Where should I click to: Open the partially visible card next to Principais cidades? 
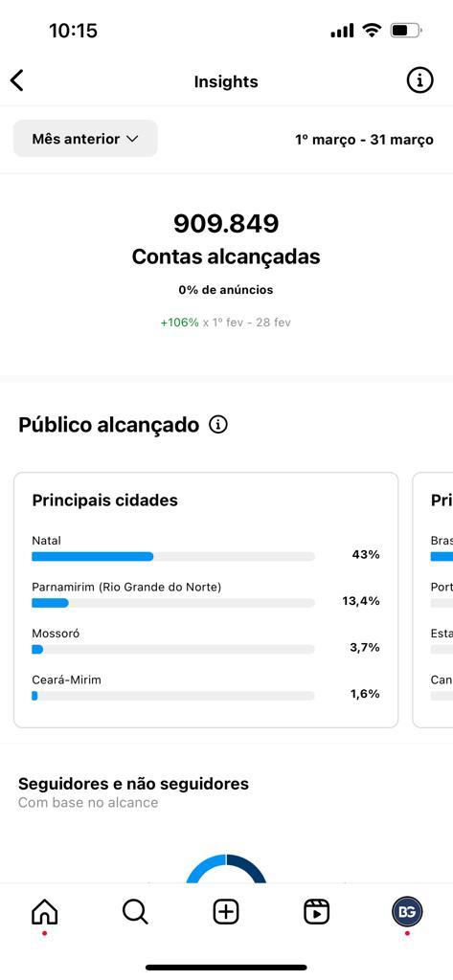coord(433,600)
